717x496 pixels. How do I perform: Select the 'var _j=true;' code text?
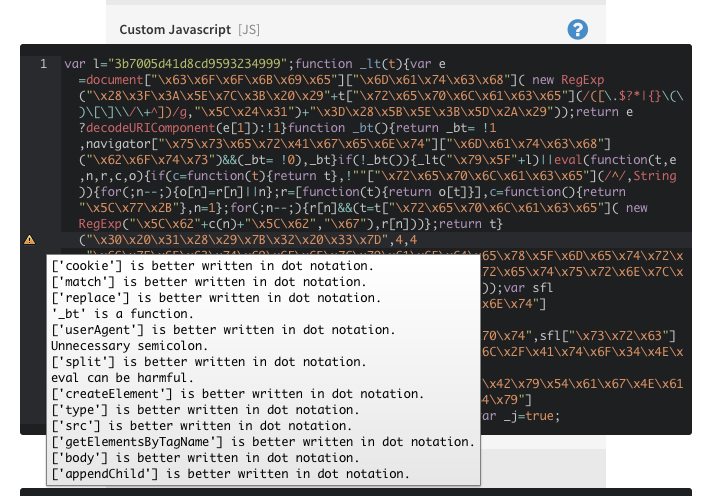point(520,416)
